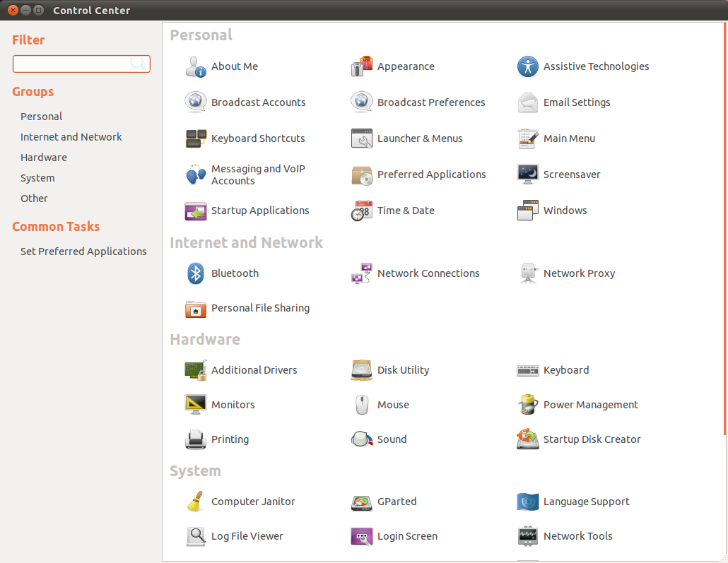
Task: Open the Network Connections icon
Action: 362,273
